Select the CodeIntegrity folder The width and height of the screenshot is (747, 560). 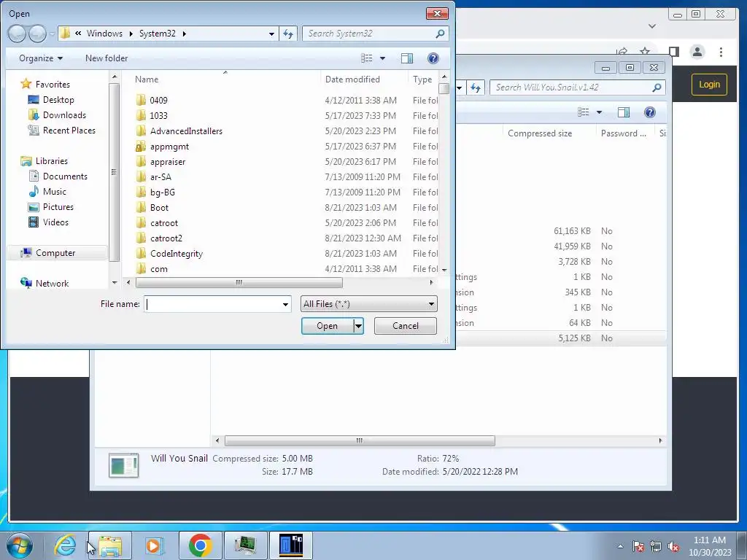point(177,253)
